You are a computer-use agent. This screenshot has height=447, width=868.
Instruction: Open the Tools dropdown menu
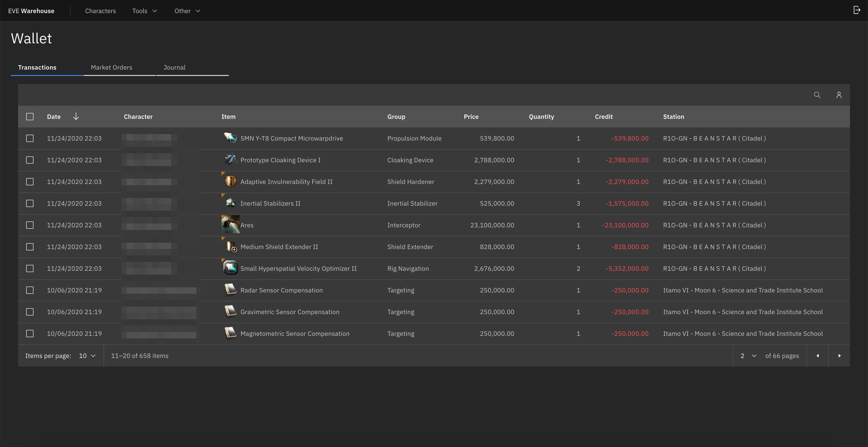click(145, 11)
